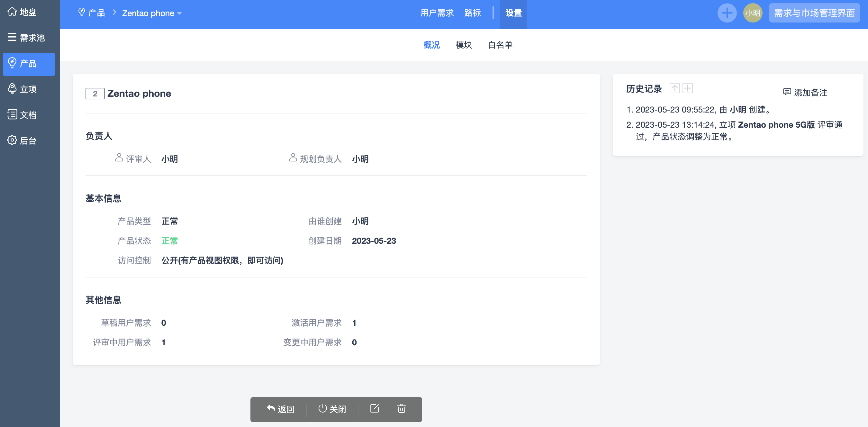Open 地盘 home in the sidebar
The width and height of the screenshot is (868, 427).
point(22,12)
